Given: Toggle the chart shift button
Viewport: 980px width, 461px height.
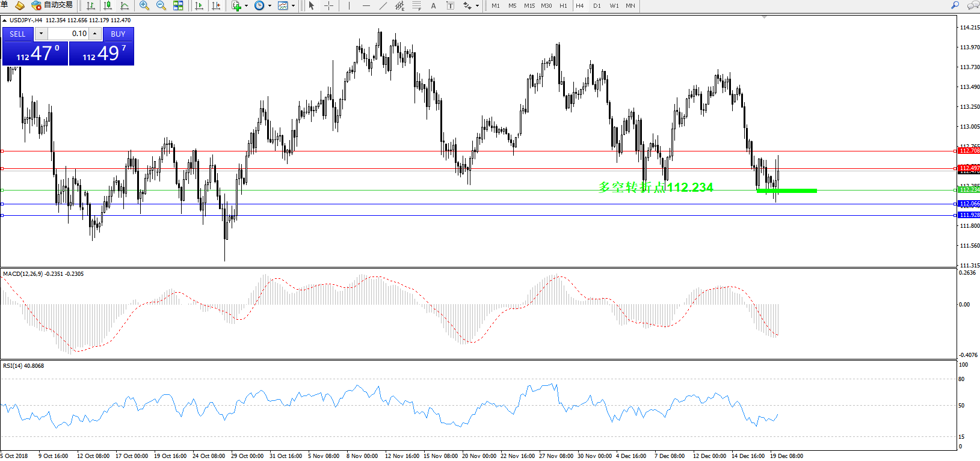Looking at the screenshot, I should click(x=216, y=5).
